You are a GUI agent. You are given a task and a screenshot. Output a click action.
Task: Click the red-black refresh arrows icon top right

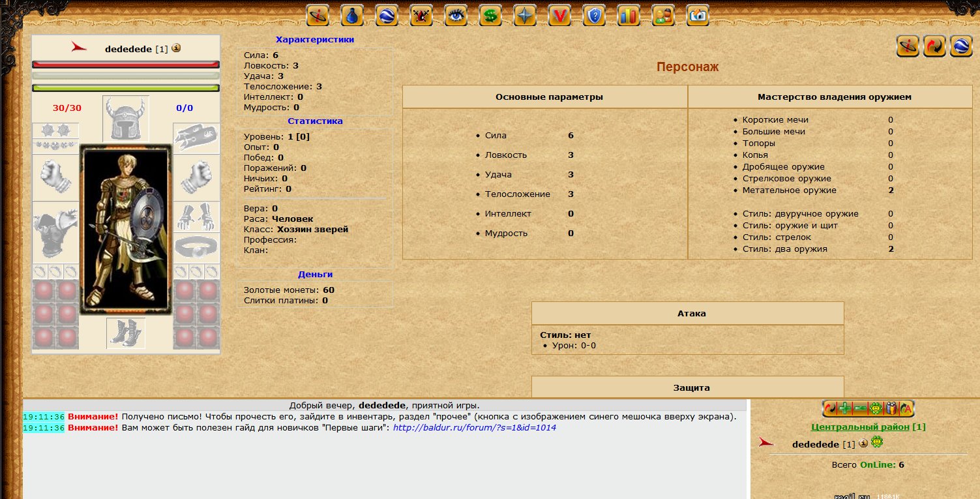point(934,46)
